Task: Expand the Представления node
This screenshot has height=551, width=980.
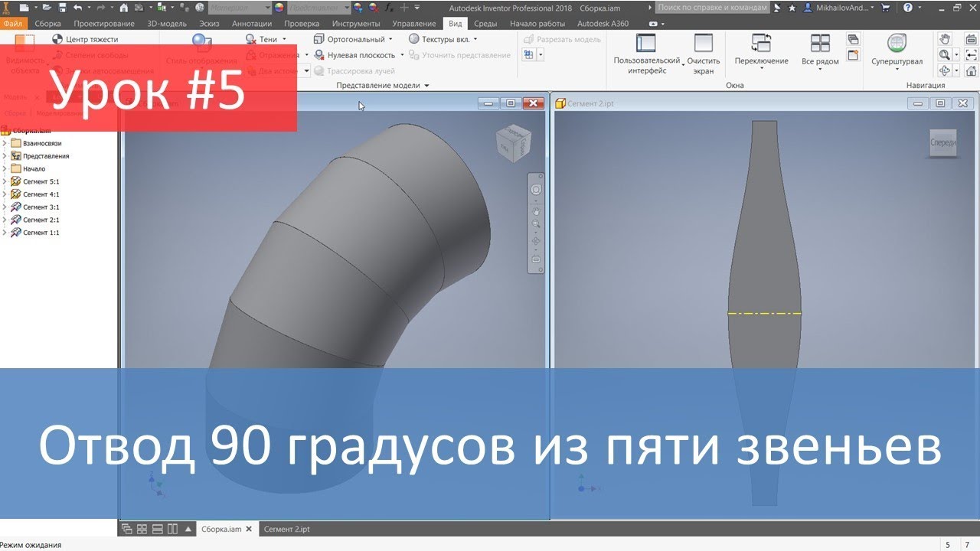Action: (5, 156)
